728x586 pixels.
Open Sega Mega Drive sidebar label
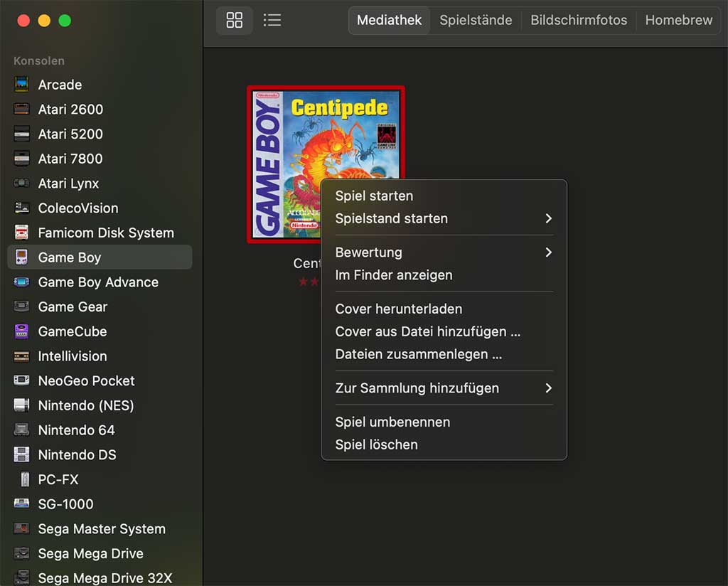pos(90,553)
